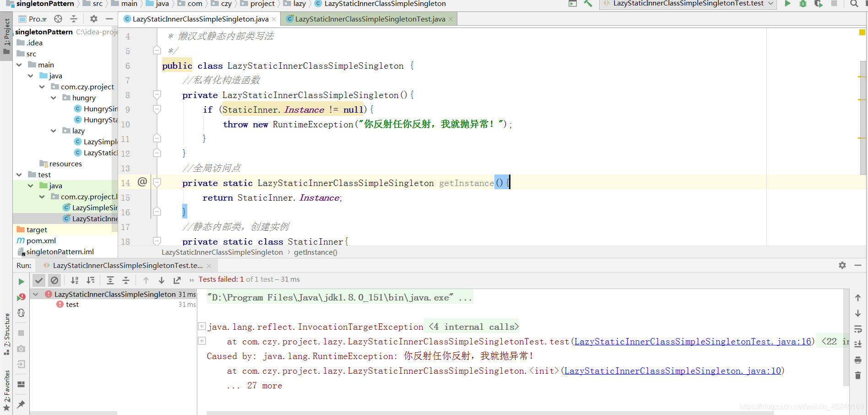Image resolution: width=868 pixels, height=415 pixels.
Task: Select LazyStaticInnerClassSimpleSingleton.java editor tab
Action: [x=200, y=19]
